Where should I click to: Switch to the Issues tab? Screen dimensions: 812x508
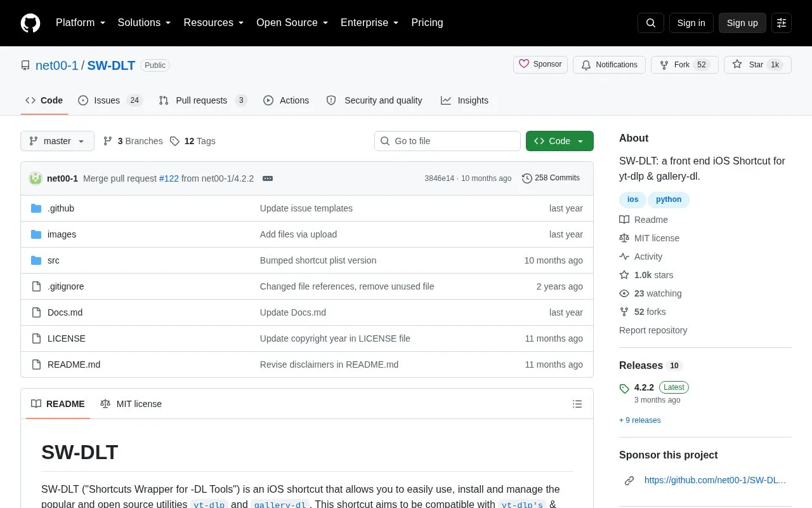pyautogui.click(x=110, y=100)
